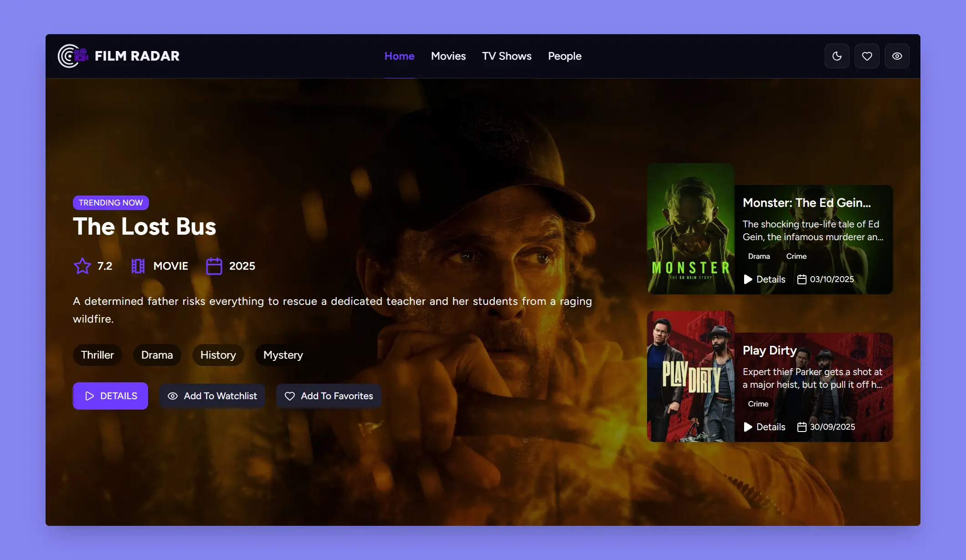Click the star icon next to rating 7.2

coord(82,266)
